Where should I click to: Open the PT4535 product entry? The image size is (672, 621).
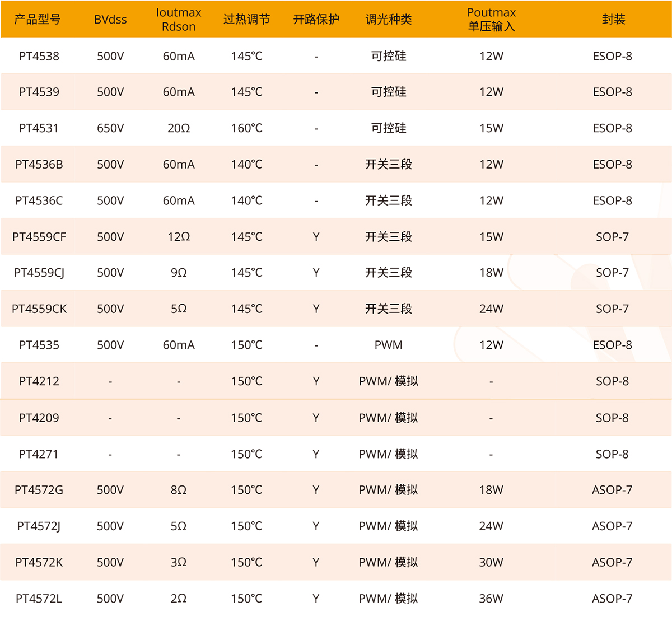click(39, 345)
